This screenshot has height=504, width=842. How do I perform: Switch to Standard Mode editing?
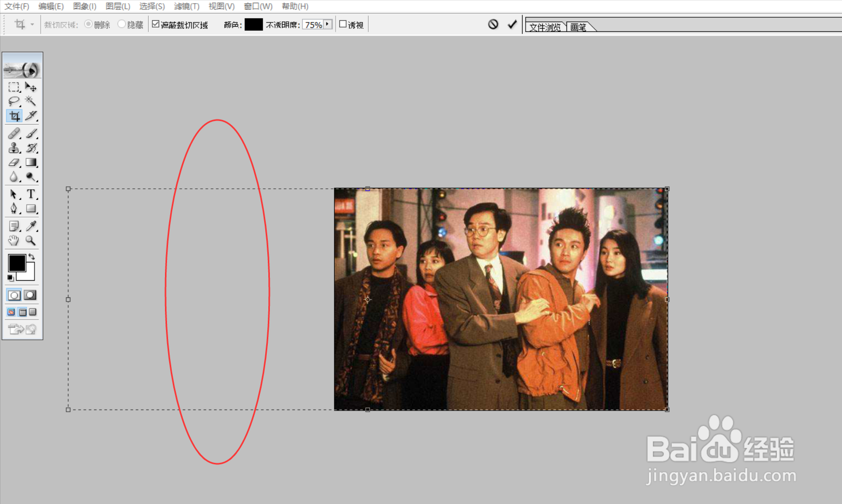click(14, 295)
